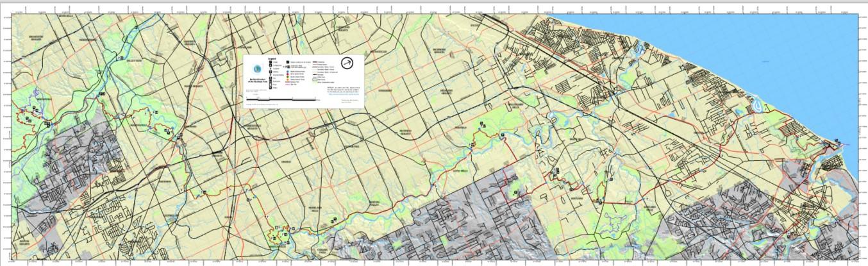Click the map title text beneath the globe logo
This screenshot has width=868, height=266.
pyautogui.click(x=257, y=80)
